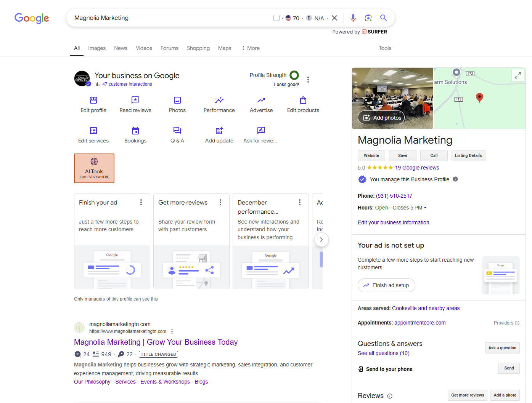Click Add a photo button

(x=505, y=395)
